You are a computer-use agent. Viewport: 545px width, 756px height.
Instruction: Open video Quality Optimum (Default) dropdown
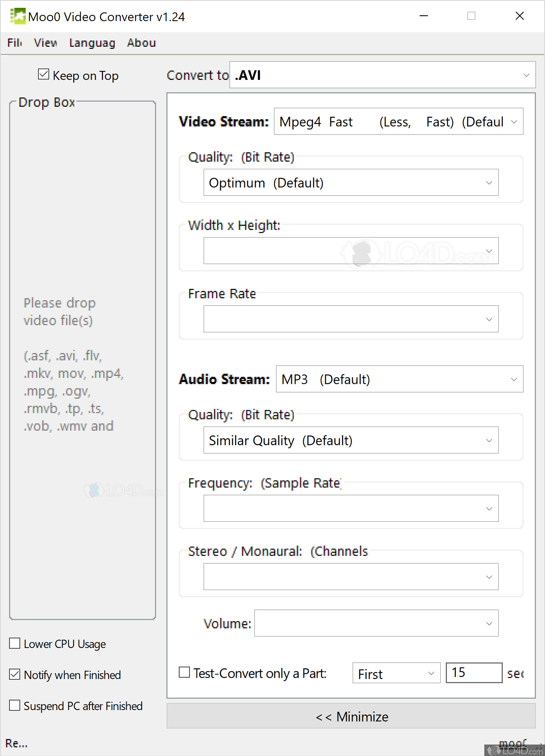pos(351,182)
